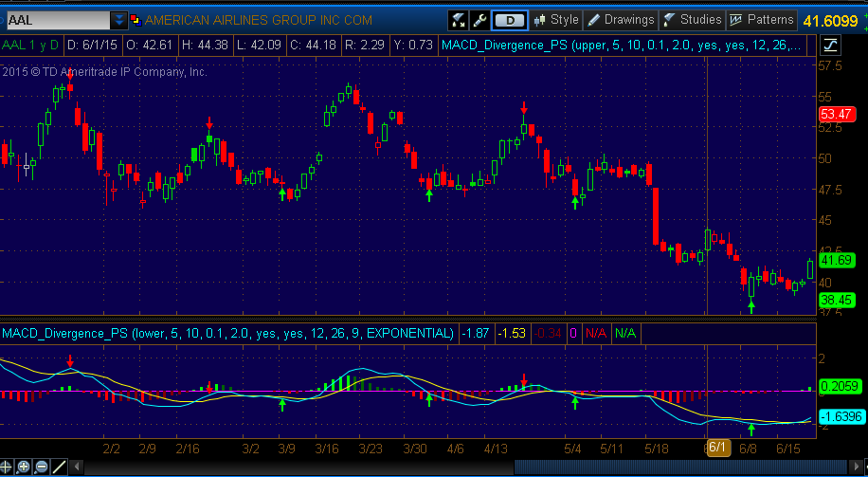
Task: Open the Drawings menu
Action: click(x=621, y=20)
